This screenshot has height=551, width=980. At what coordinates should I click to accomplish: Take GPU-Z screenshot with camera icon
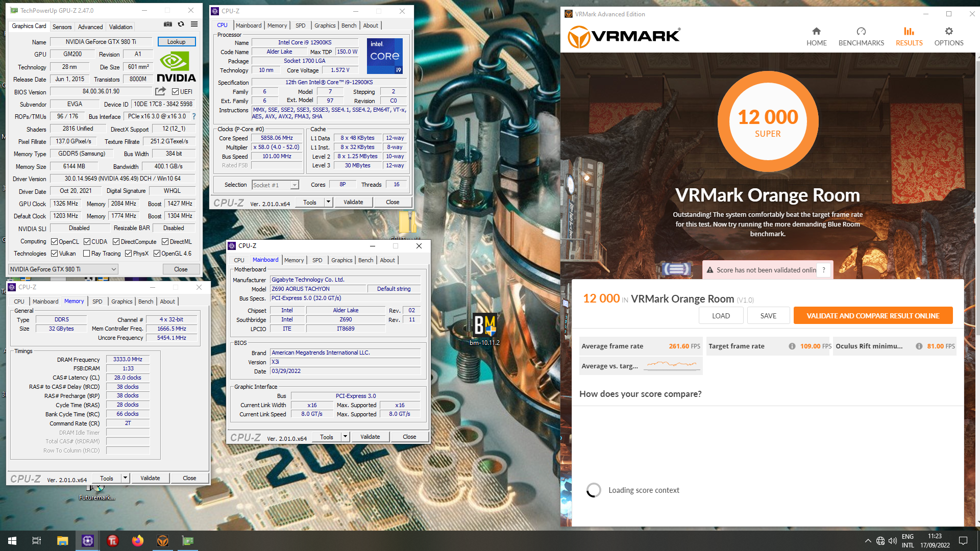[x=168, y=24]
